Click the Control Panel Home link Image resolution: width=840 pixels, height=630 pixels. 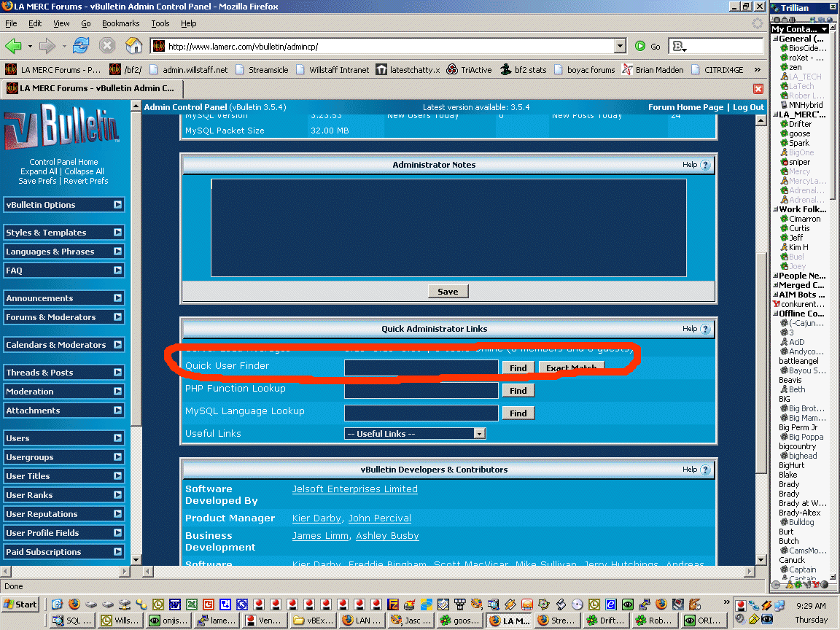point(63,162)
